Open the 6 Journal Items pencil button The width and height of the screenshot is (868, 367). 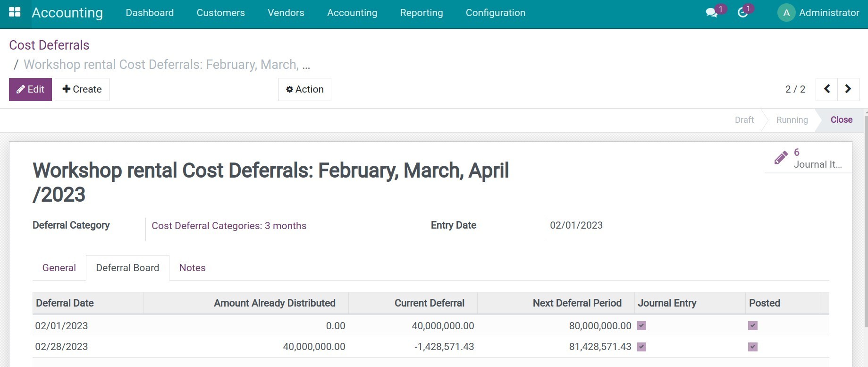(808, 158)
